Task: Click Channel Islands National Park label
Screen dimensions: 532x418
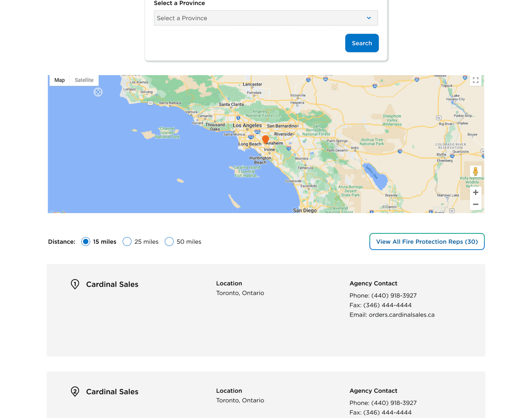Action: coord(167,133)
